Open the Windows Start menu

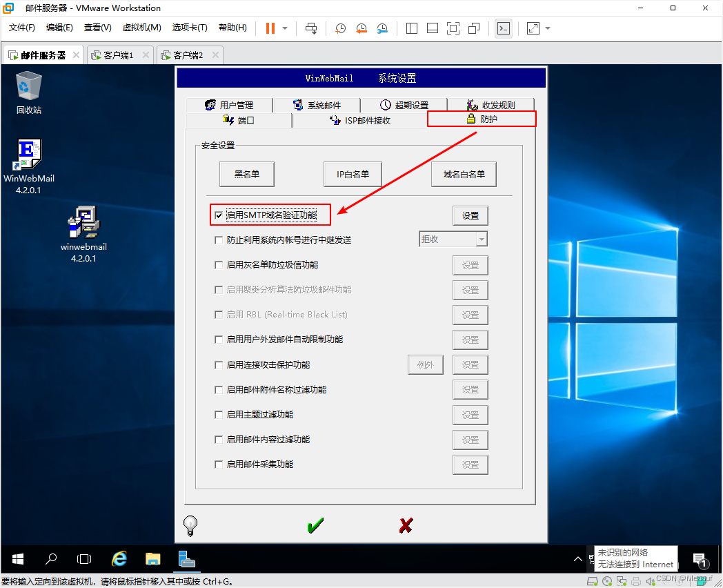click(x=18, y=559)
